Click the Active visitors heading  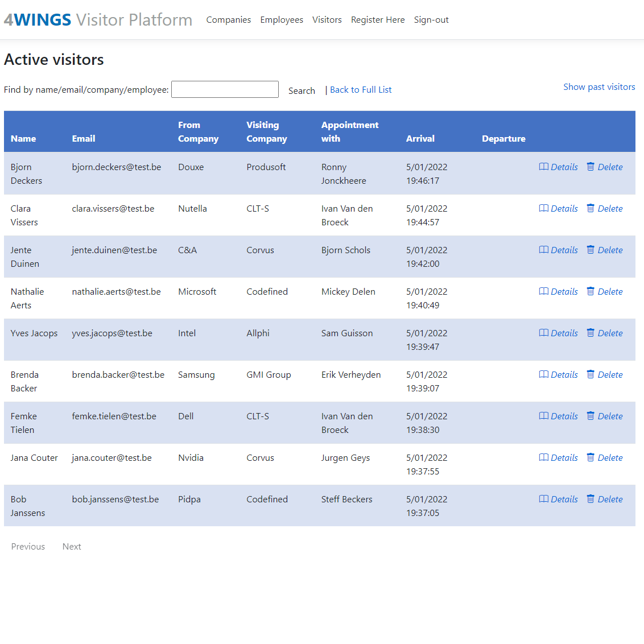[54, 60]
